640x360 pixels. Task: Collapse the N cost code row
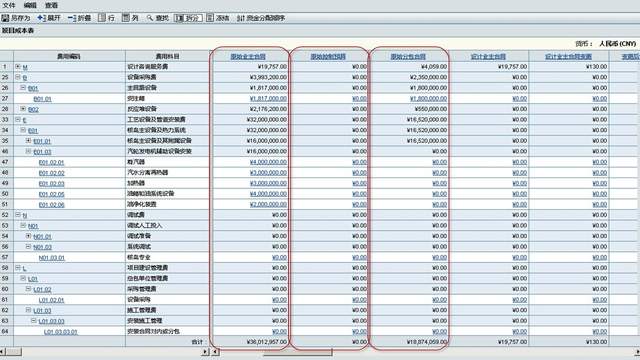point(18,214)
